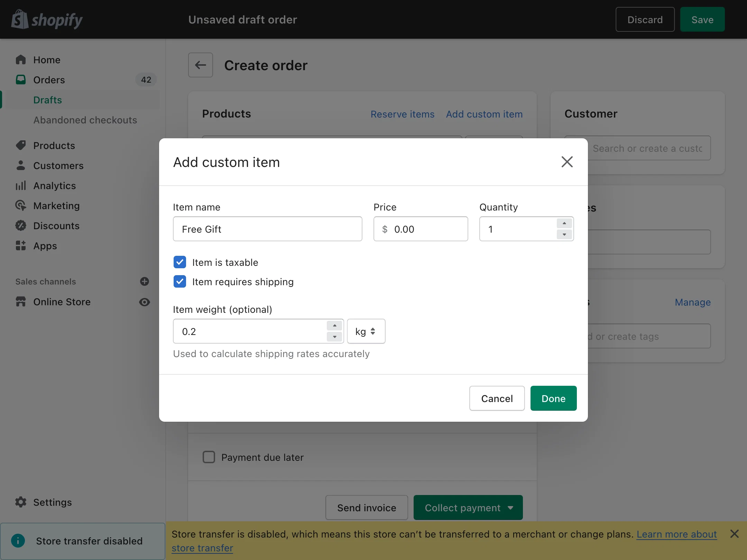View Online Store using eye icon
747x560 pixels.
pos(145,302)
